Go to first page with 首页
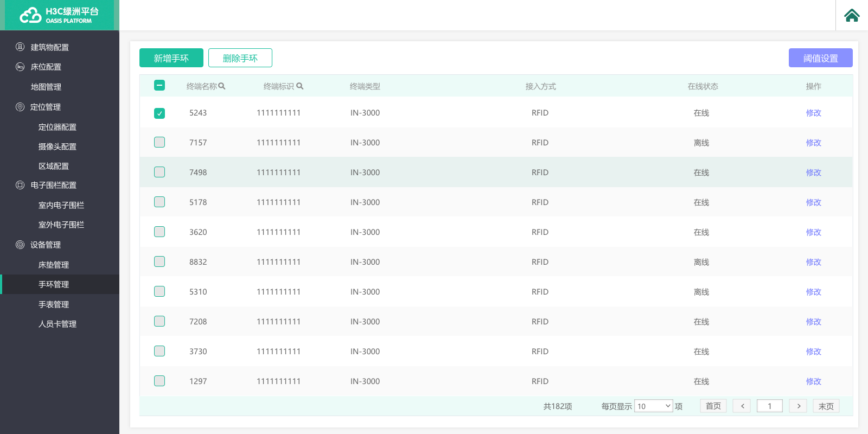This screenshot has height=434, width=868. click(x=713, y=406)
